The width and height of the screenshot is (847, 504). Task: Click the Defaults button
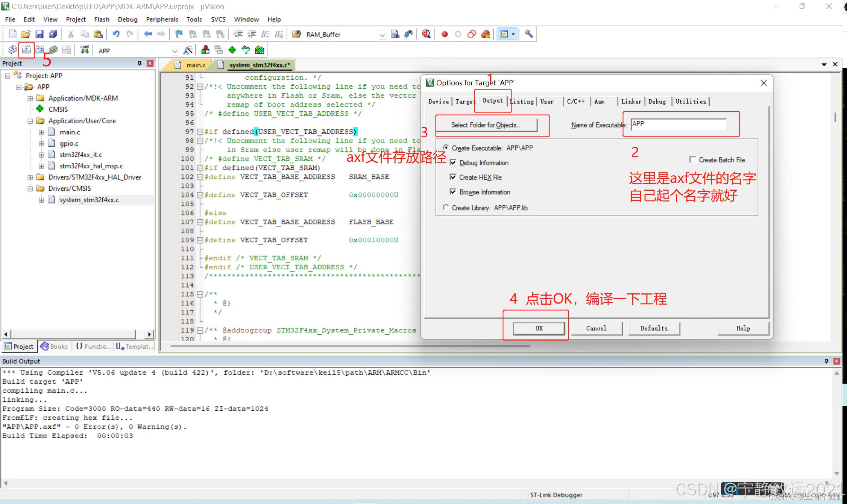(x=654, y=328)
